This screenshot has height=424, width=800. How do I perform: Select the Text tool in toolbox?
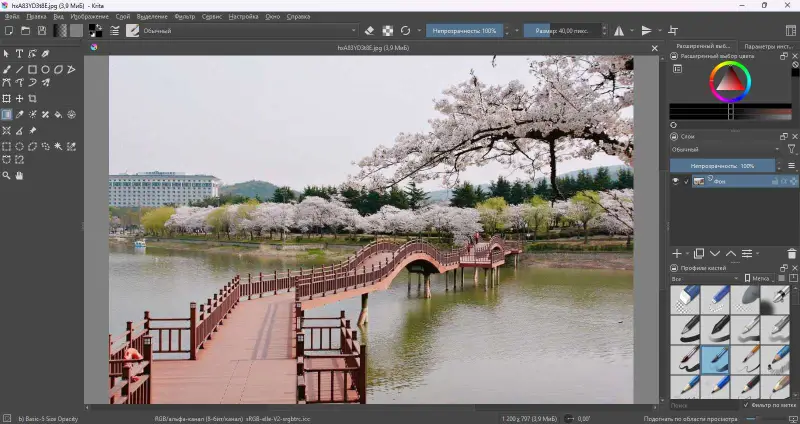(x=19, y=54)
